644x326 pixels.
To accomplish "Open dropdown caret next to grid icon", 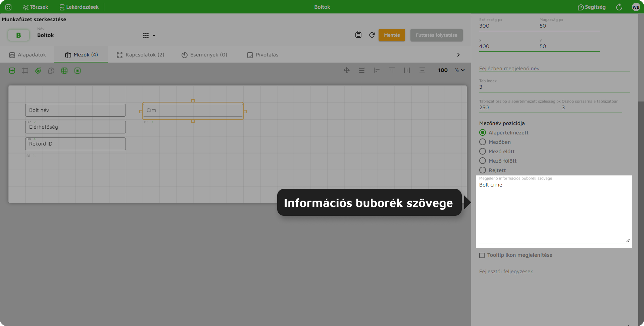I will pos(154,36).
